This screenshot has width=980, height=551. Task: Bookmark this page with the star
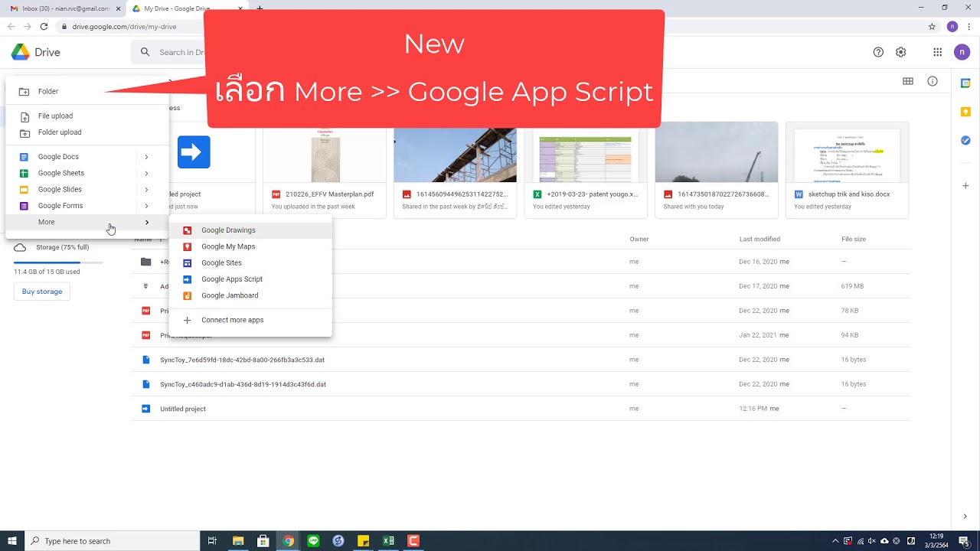click(932, 26)
